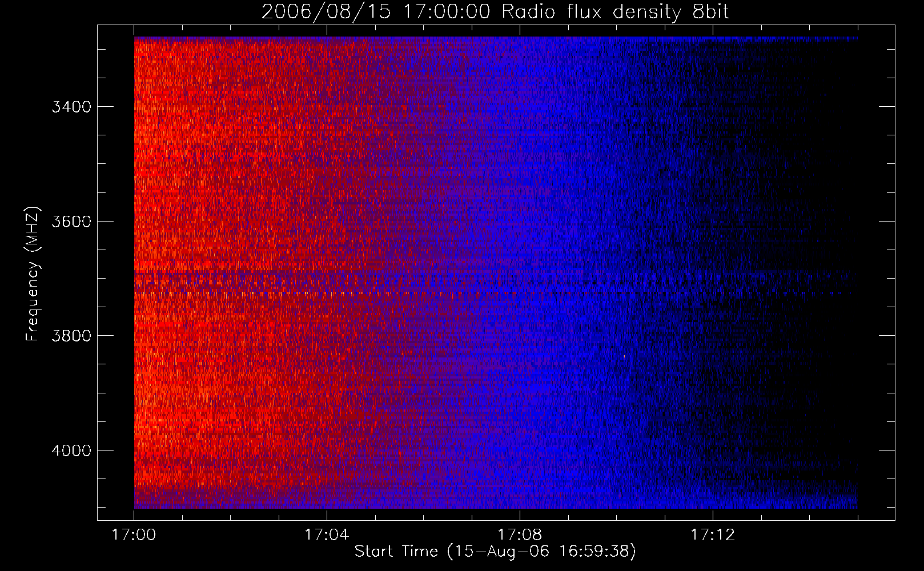924x571 pixels.
Task: Click the 17:00 time axis label
Action: click(x=134, y=535)
